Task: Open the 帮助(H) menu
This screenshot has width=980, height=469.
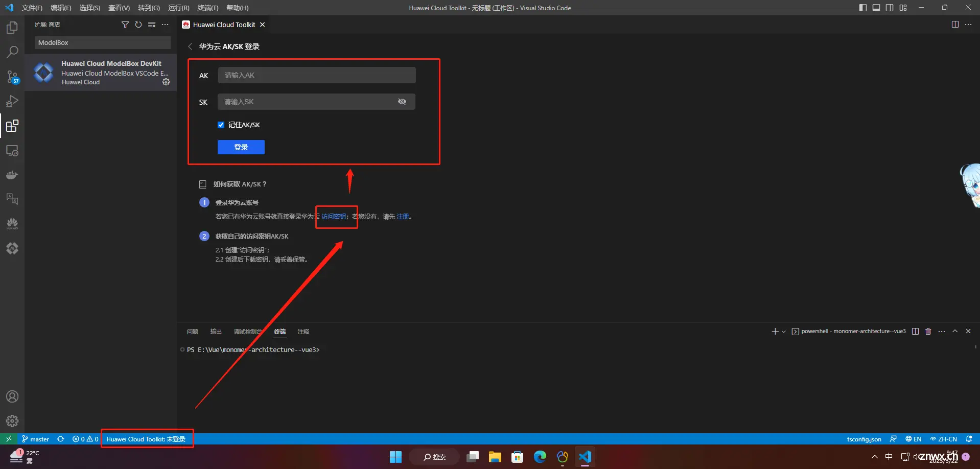Action: pyautogui.click(x=238, y=8)
